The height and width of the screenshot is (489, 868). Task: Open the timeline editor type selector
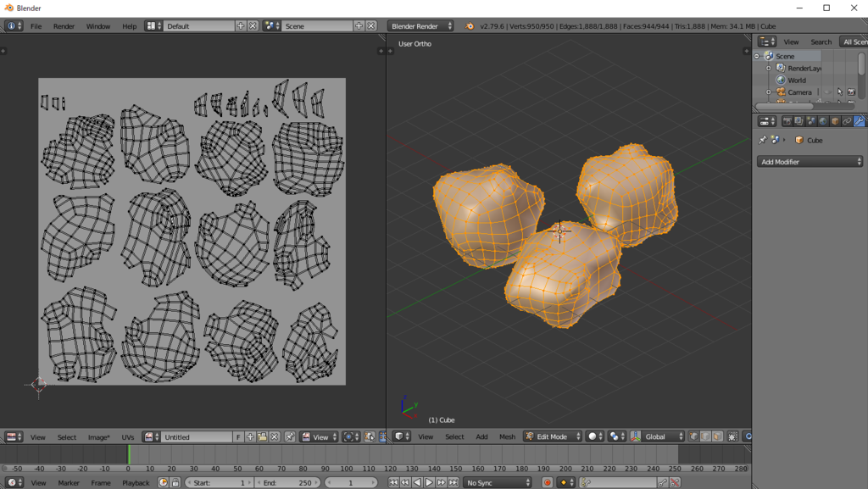pos(14,483)
